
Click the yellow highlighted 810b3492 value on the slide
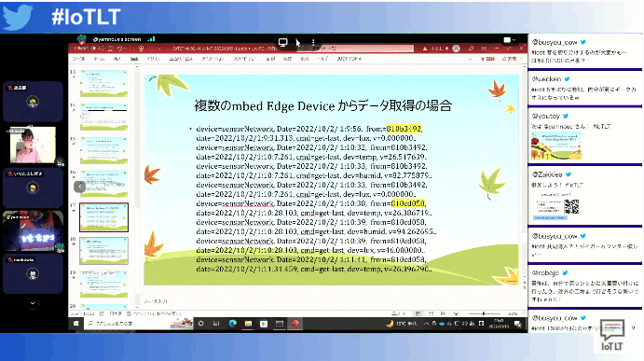[404, 129]
